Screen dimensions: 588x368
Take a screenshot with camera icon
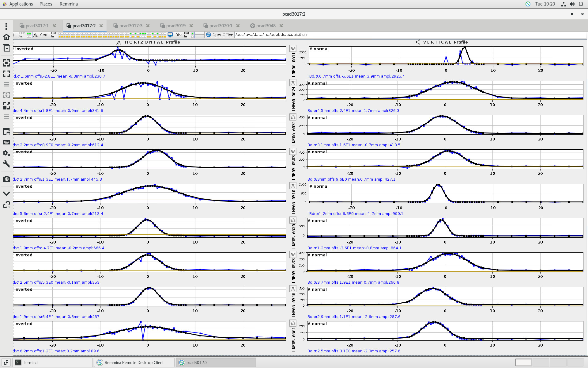(6, 179)
